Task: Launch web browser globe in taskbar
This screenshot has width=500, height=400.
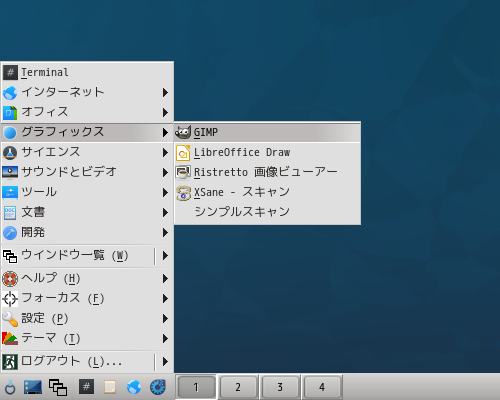Action: tap(134, 387)
